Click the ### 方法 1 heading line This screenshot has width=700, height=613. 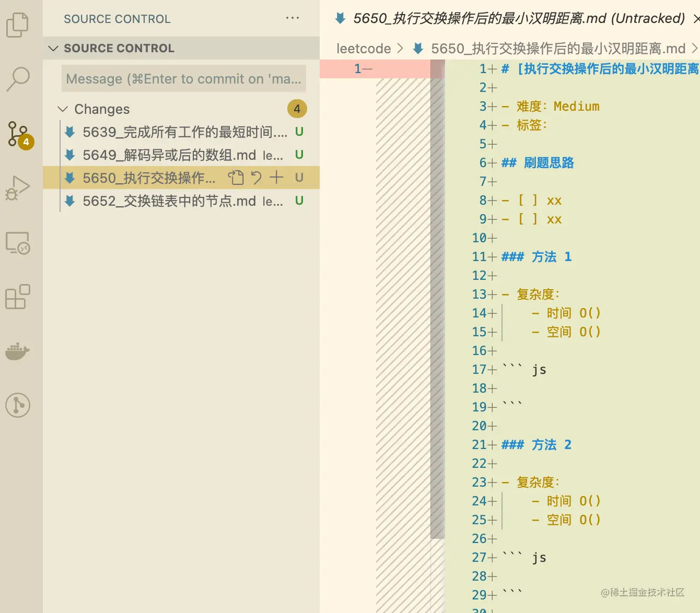pos(536,257)
